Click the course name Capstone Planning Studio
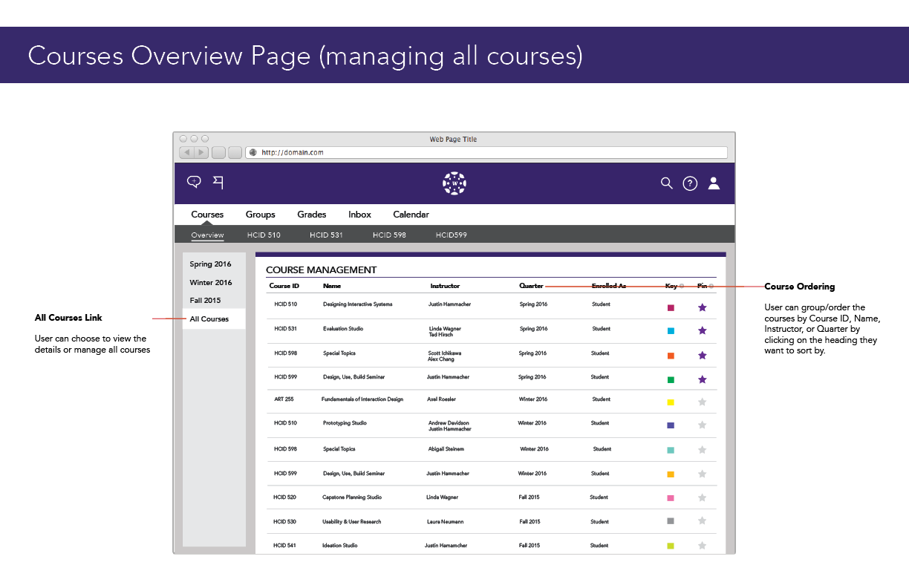The image size is (909, 588). (x=352, y=497)
